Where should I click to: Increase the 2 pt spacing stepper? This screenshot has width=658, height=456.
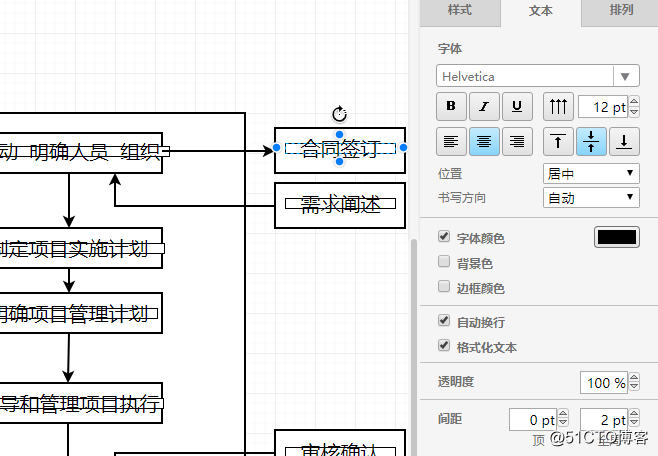pyautogui.click(x=634, y=414)
